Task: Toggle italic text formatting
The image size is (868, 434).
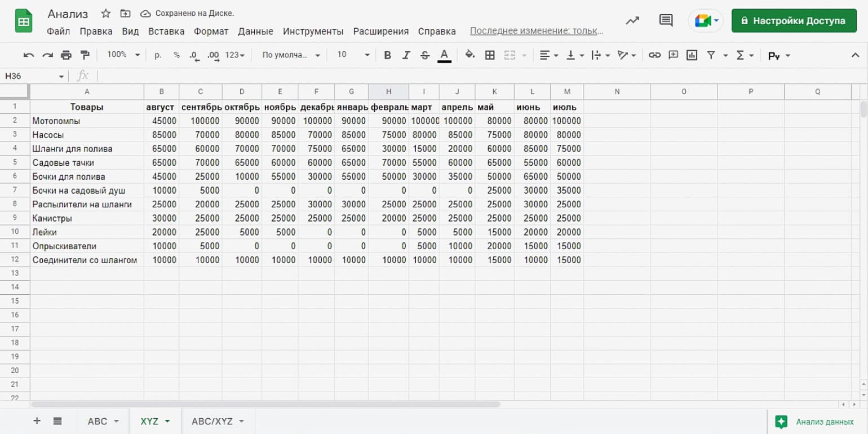Action: (x=406, y=55)
